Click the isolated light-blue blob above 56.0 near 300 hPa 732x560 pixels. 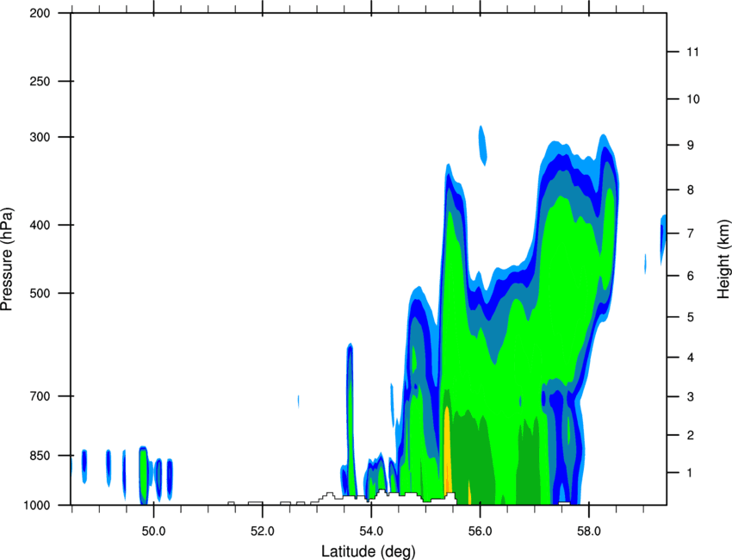coord(483,146)
